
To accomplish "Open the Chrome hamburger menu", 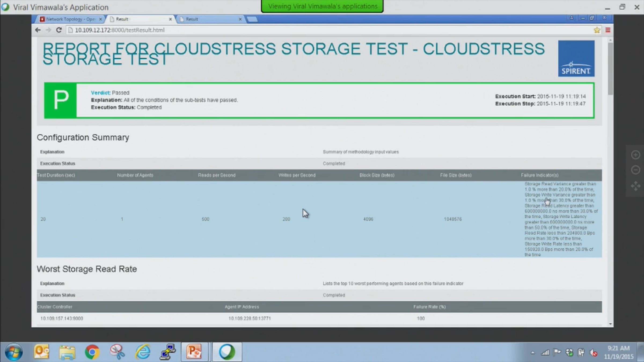I will [x=608, y=30].
